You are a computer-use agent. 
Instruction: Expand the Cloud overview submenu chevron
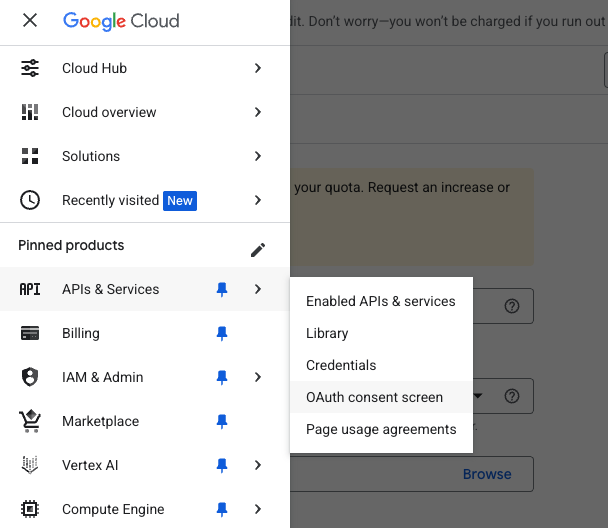click(x=258, y=112)
